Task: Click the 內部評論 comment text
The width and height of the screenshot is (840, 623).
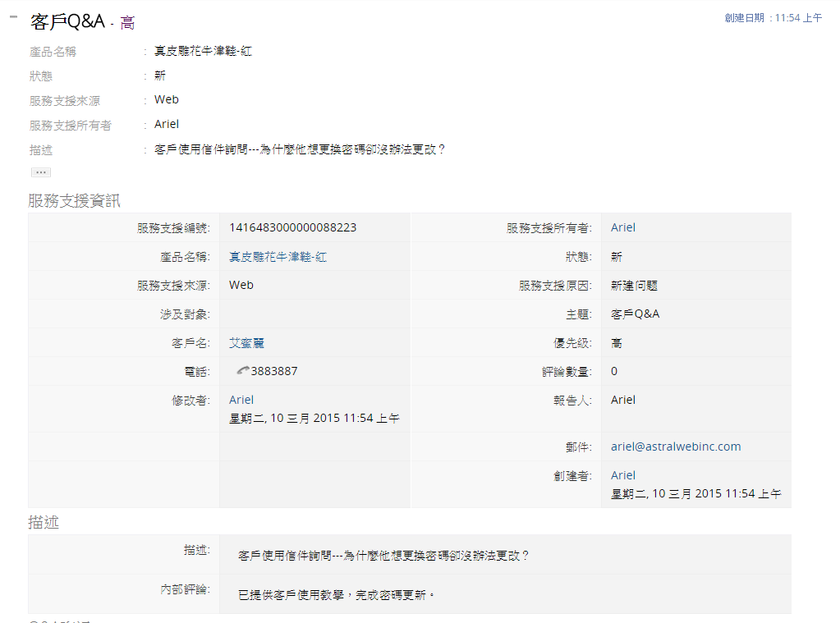Action: 336,593
